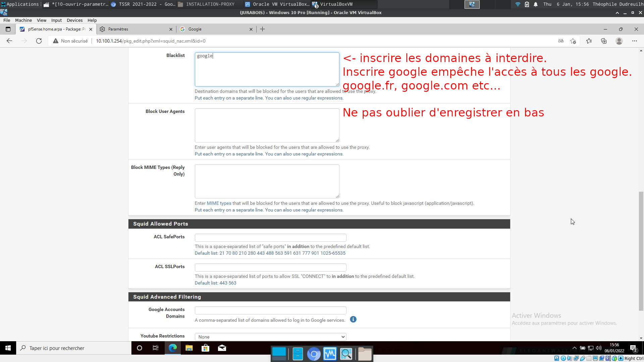Switch to the Paramètres browser tab

(x=134, y=29)
